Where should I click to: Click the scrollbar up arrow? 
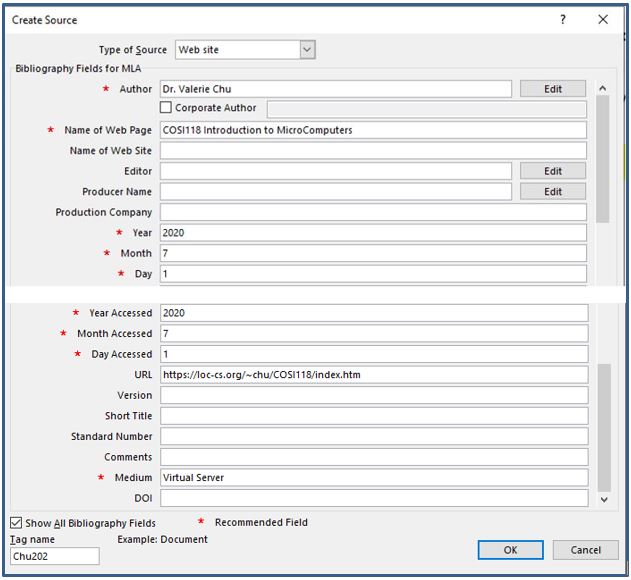tap(602, 89)
